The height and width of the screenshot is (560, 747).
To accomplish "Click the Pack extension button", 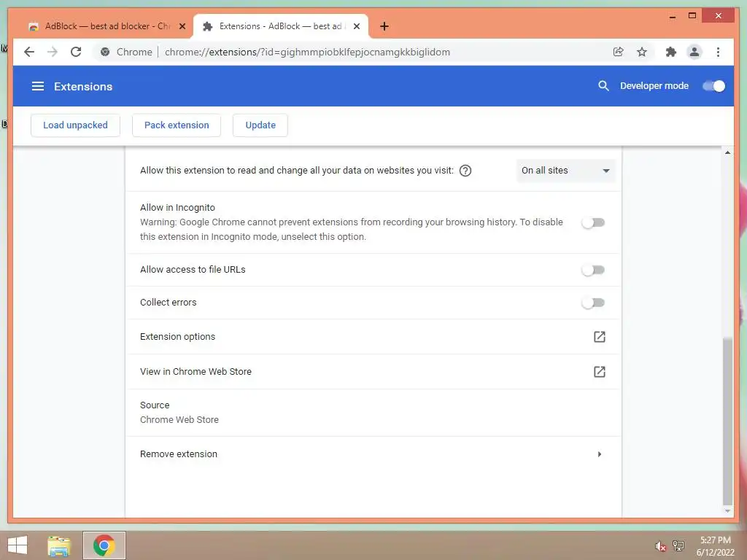I will coord(177,125).
